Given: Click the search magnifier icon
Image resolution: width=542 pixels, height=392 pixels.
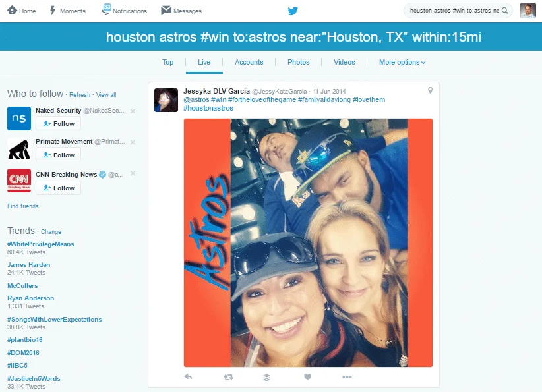Looking at the screenshot, I should [505, 11].
